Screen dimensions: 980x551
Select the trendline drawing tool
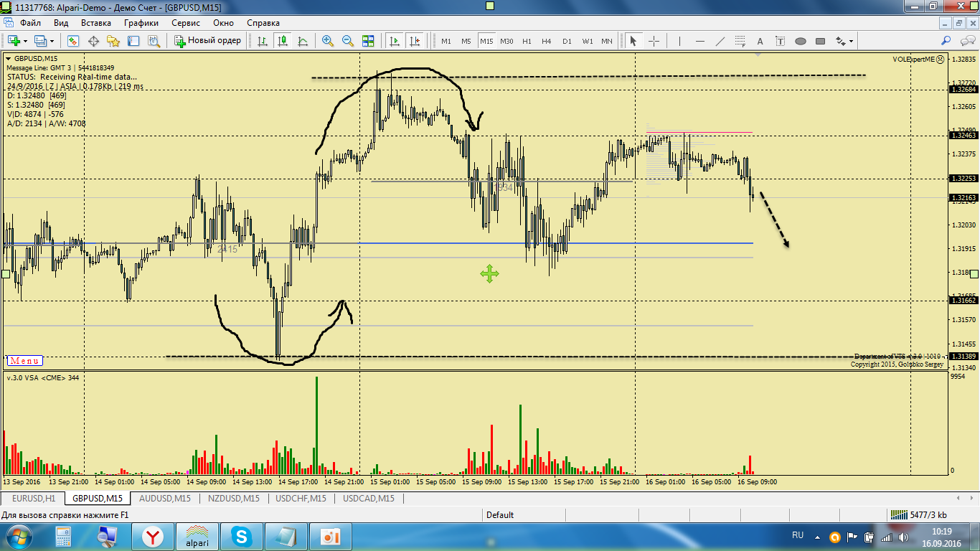click(x=720, y=41)
